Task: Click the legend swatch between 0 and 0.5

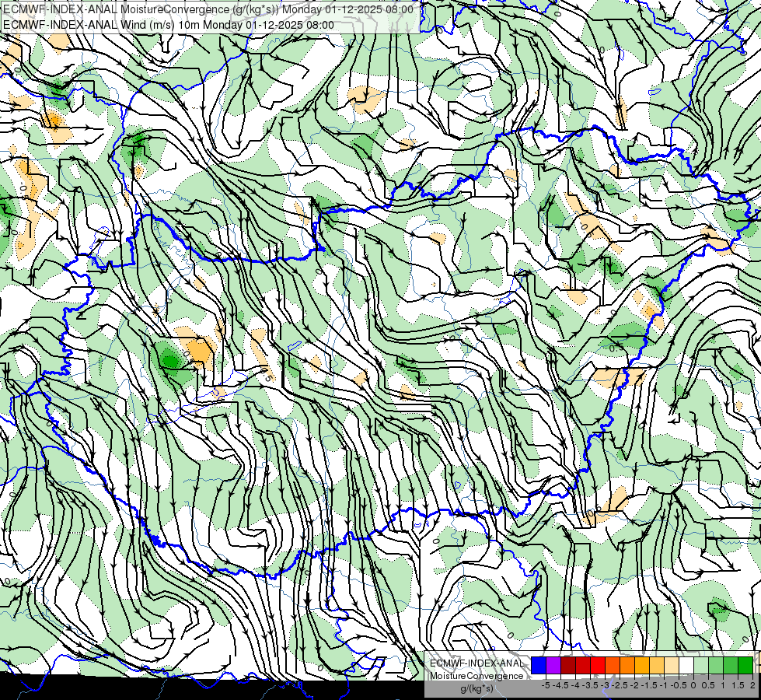Action: coord(701,666)
